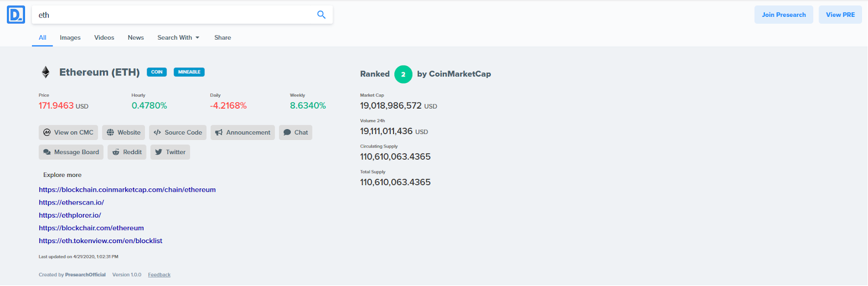Click the Join Presearch button
The height and width of the screenshot is (286, 868).
[x=783, y=15]
